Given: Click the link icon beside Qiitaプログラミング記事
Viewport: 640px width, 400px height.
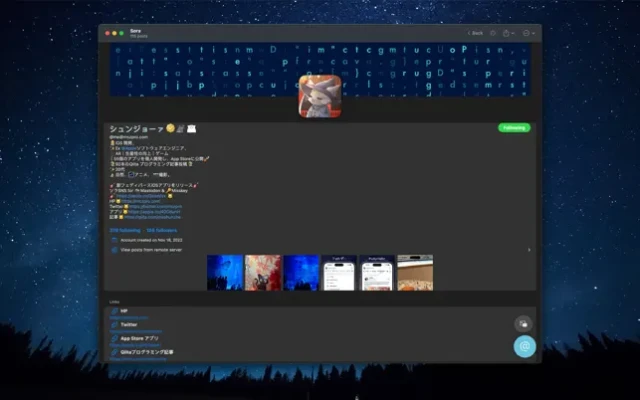Looking at the screenshot, I should point(115,352).
